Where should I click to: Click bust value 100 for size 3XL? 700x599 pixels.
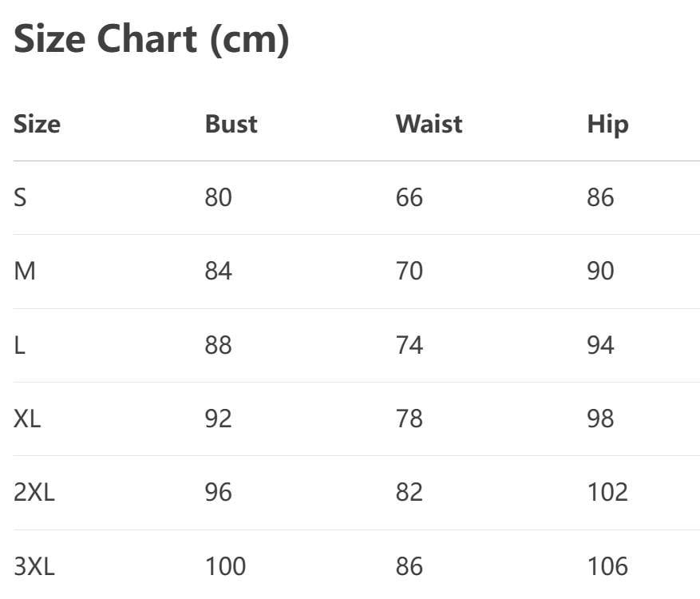click(225, 566)
